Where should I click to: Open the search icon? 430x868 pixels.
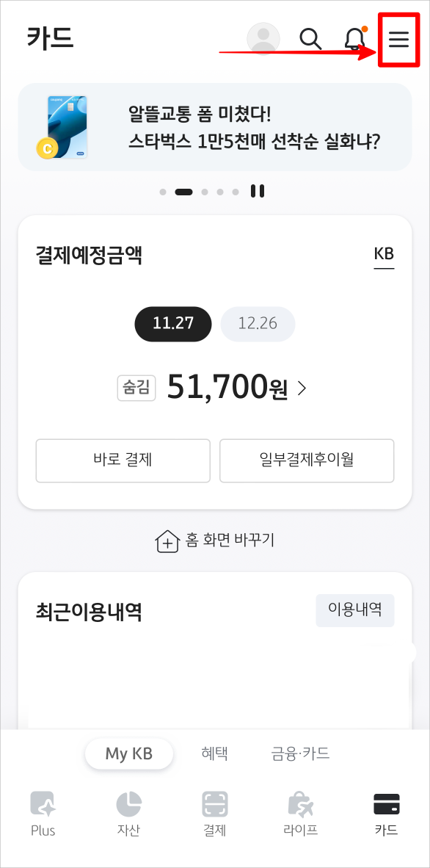click(x=310, y=40)
